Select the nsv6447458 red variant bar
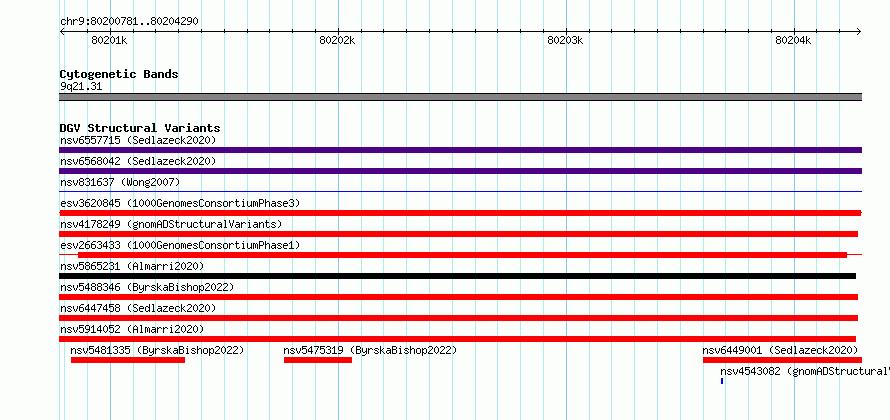This screenshot has width=890, height=420. [459, 318]
